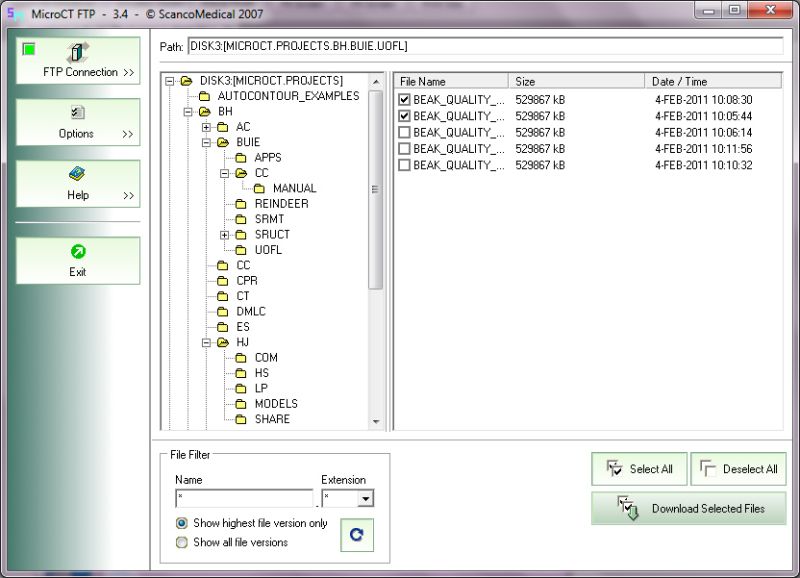Sort by Size column header
Image resolution: width=800 pixels, height=578 pixels.
click(577, 81)
